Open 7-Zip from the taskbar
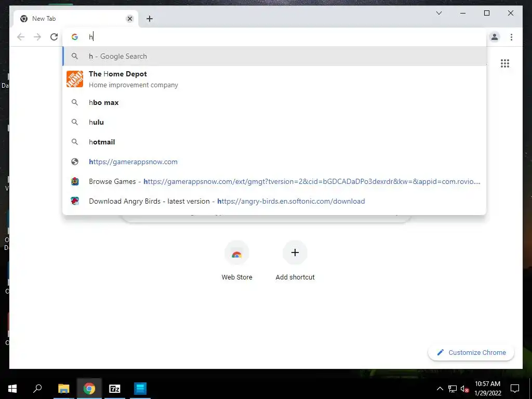The height and width of the screenshot is (399, 532). tap(115, 389)
